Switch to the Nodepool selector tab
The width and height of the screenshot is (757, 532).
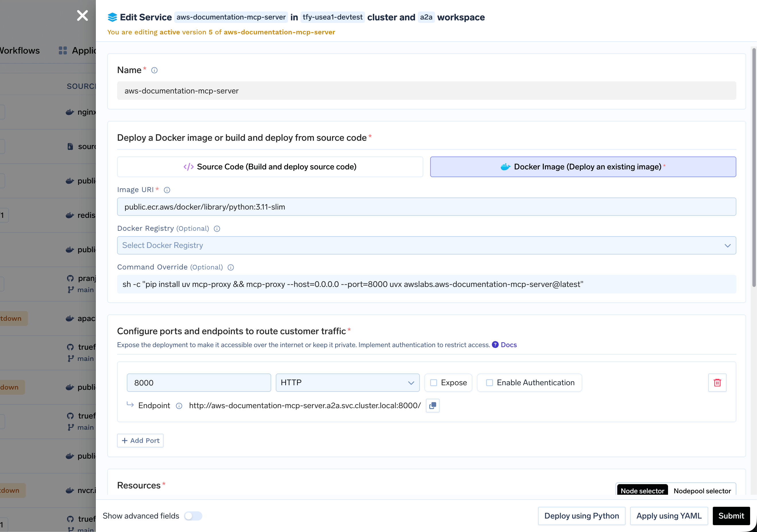click(x=702, y=491)
